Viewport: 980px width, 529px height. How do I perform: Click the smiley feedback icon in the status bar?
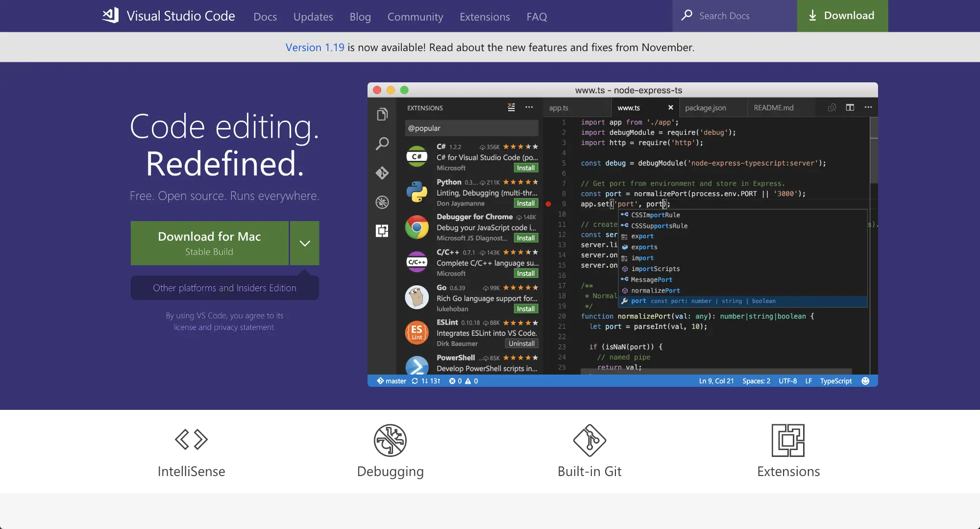865,380
